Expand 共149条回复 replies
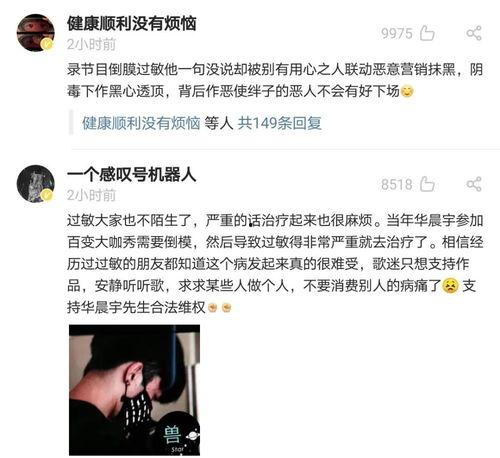Viewport: 500px width, 458px height. click(x=279, y=123)
